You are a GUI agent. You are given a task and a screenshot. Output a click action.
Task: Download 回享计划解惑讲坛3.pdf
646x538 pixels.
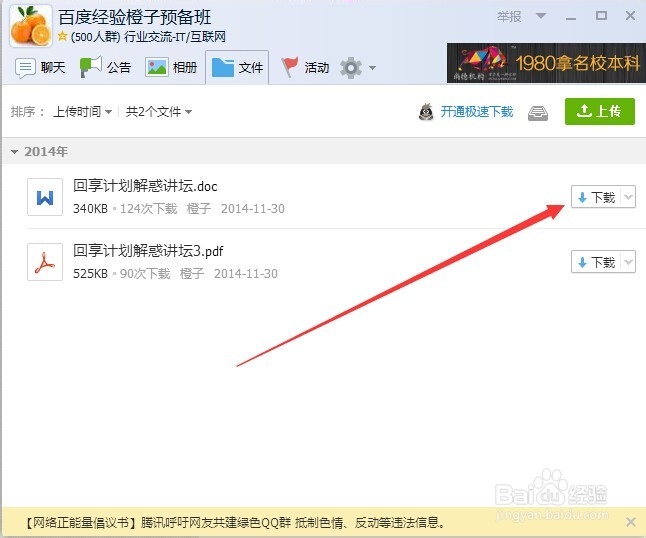596,262
